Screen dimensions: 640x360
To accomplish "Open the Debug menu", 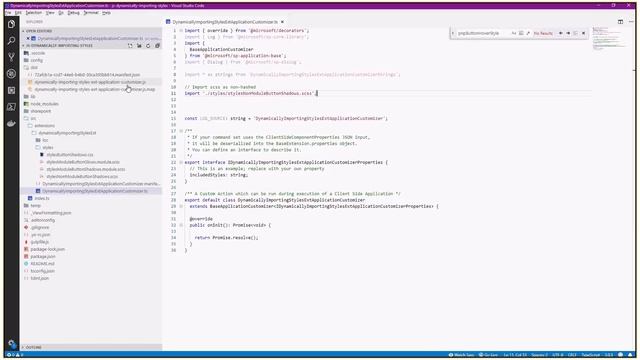I will (x=73, y=13).
